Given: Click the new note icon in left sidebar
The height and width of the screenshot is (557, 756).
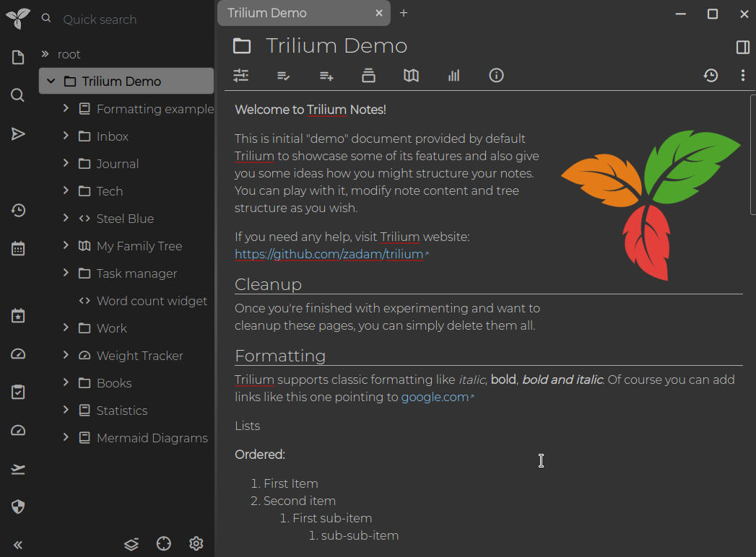Looking at the screenshot, I should (18, 58).
